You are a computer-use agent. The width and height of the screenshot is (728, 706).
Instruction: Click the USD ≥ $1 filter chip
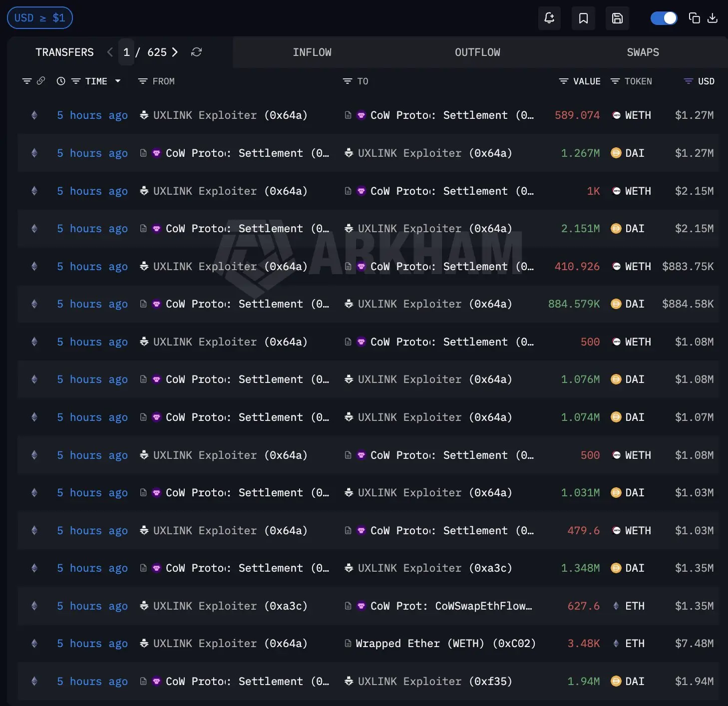coord(40,18)
